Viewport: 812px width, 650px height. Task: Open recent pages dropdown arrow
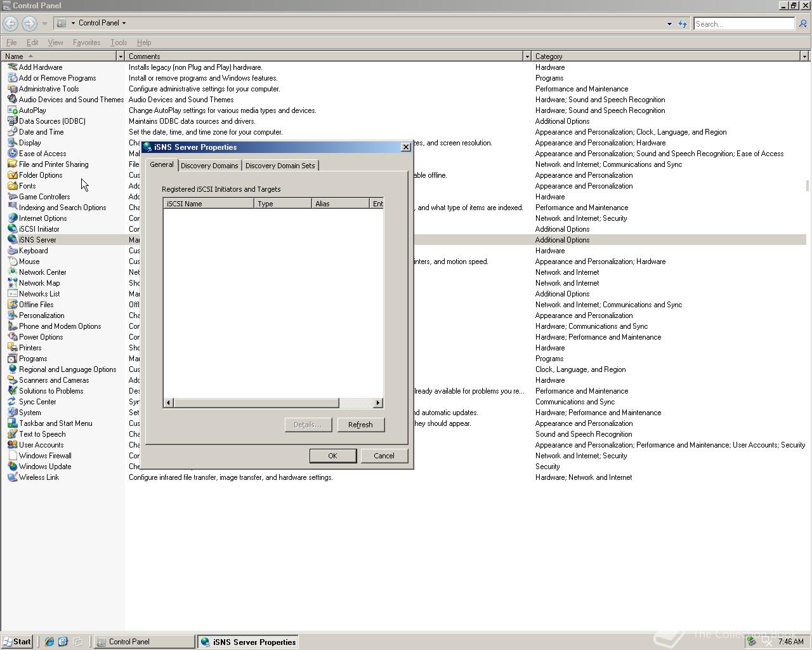click(44, 23)
